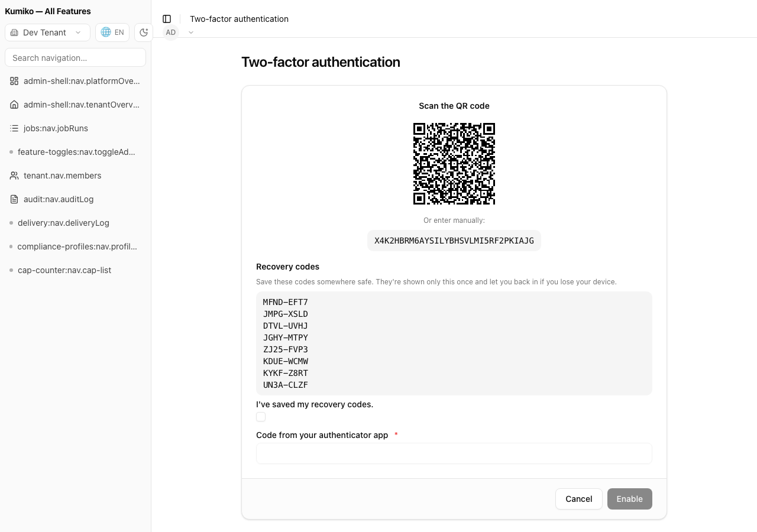Open admin-shell:nav.tenantOverview nav item
This screenshot has width=757, height=532.
click(75, 105)
